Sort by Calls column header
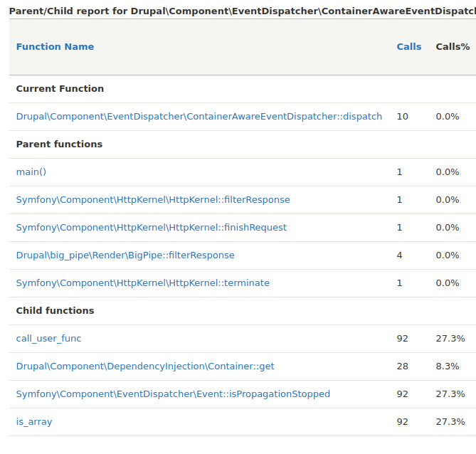 click(x=409, y=47)
